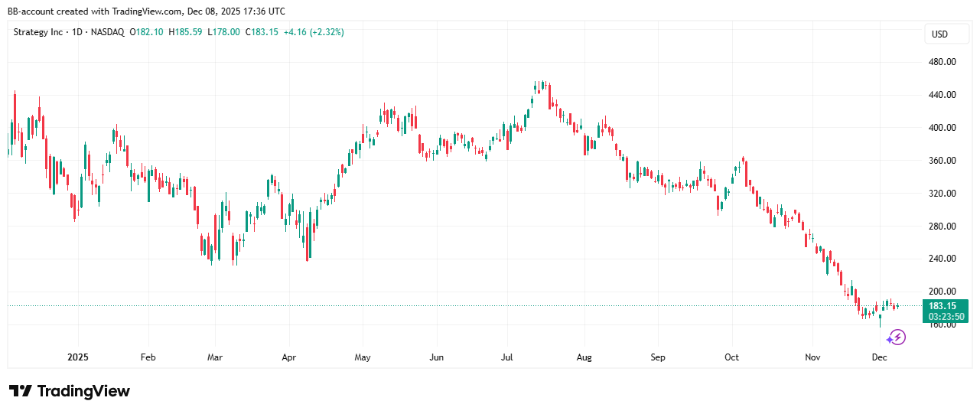Click the 'Dec' label on time axis
This screenshot has width=980, height=414.
click(879, 357)
